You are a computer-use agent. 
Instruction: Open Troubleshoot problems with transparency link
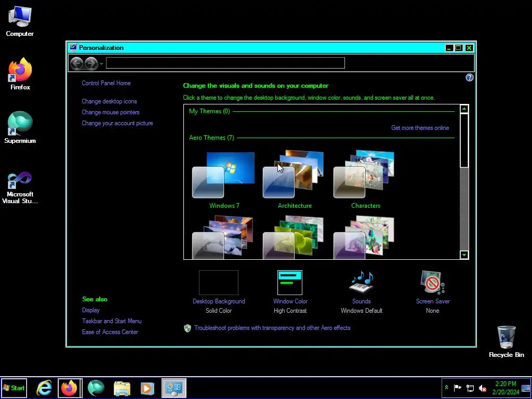pyautogui.click(x=272, y=328)
